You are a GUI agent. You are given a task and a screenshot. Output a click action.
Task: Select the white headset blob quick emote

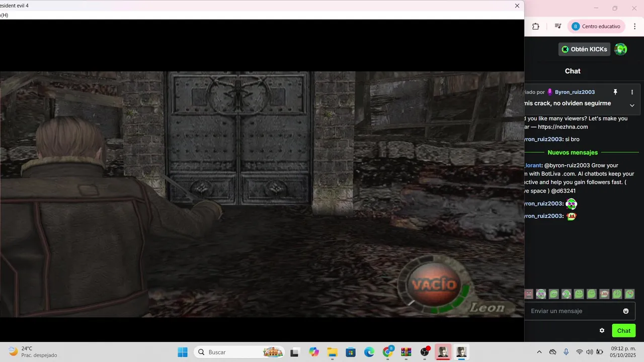tap(566, 294)
